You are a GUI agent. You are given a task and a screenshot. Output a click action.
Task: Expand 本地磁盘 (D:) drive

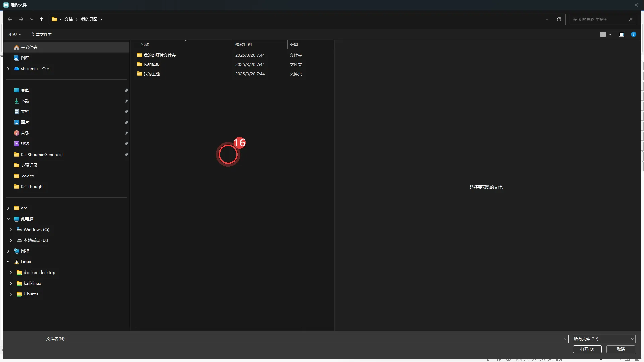[11, 240]
